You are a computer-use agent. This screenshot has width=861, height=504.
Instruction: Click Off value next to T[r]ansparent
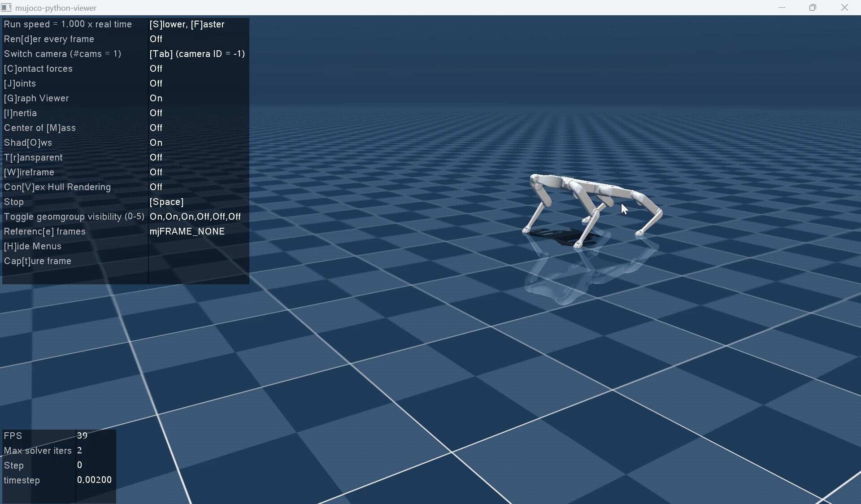pyautogui.click(x=156, y=157)
